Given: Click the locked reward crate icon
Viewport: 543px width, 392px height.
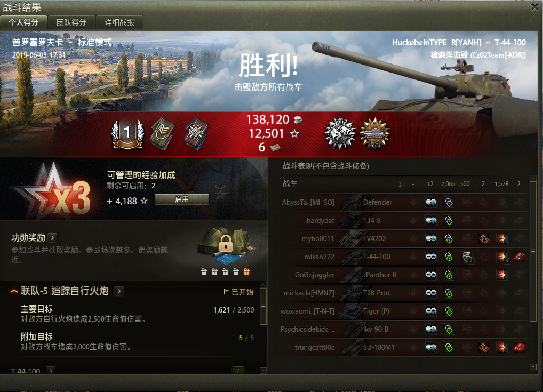Looking at the screenshot, I should 227,245.
